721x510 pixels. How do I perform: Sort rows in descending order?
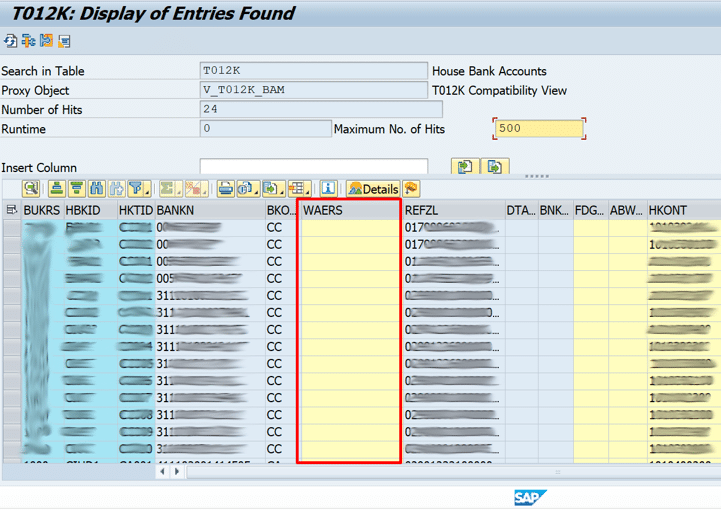tap(76, 189)
